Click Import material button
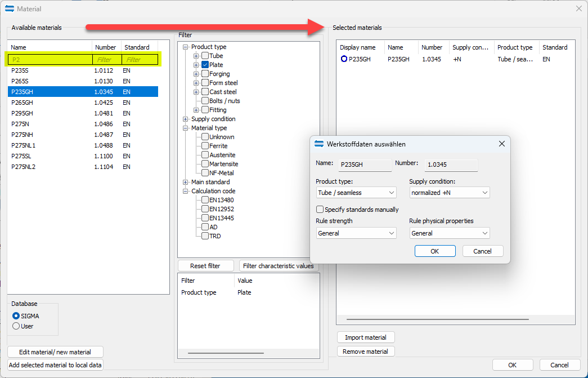 pyautogui.click(x=366, y=337)
